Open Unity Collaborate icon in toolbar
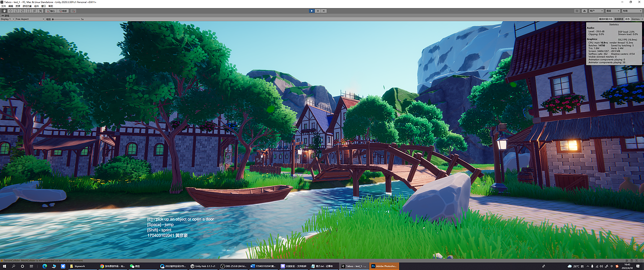The height and width of the screenshot is (270, 644). point(577,11)
